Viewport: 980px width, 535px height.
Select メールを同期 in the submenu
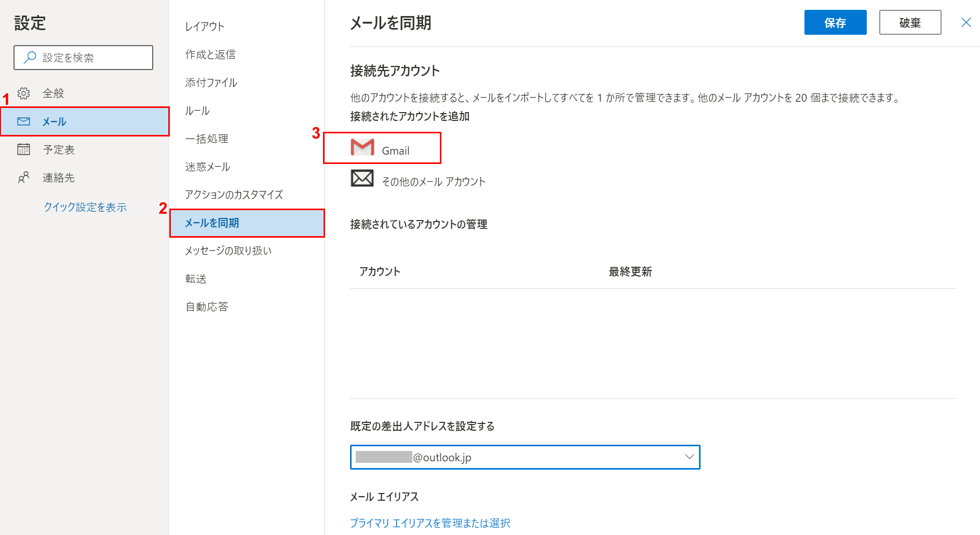[x=247, y=223]
